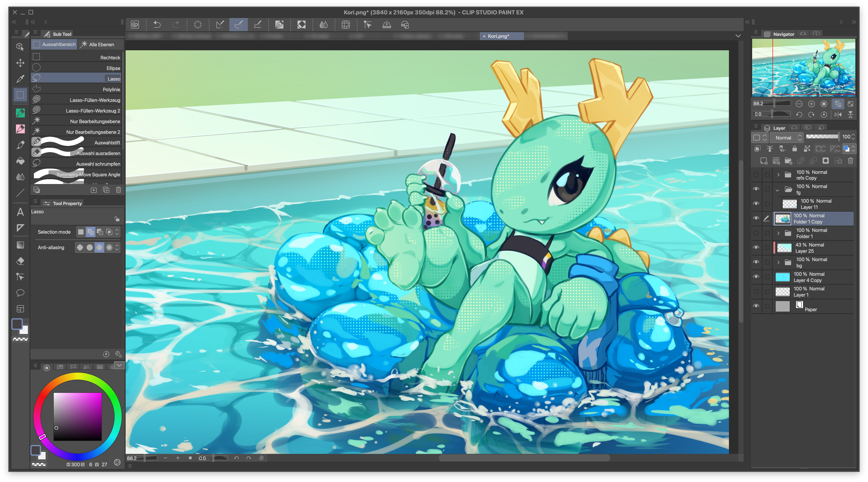The height and width of the screenshot is (482, 868).
Task: Hide the fg folder layer
Action: coord(756,189)
